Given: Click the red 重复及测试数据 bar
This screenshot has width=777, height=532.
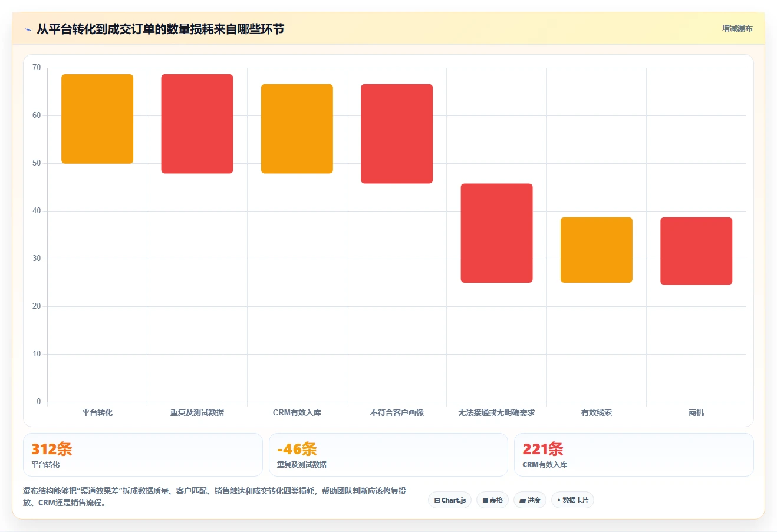Looking at the screenshot, I should (197, 124).
